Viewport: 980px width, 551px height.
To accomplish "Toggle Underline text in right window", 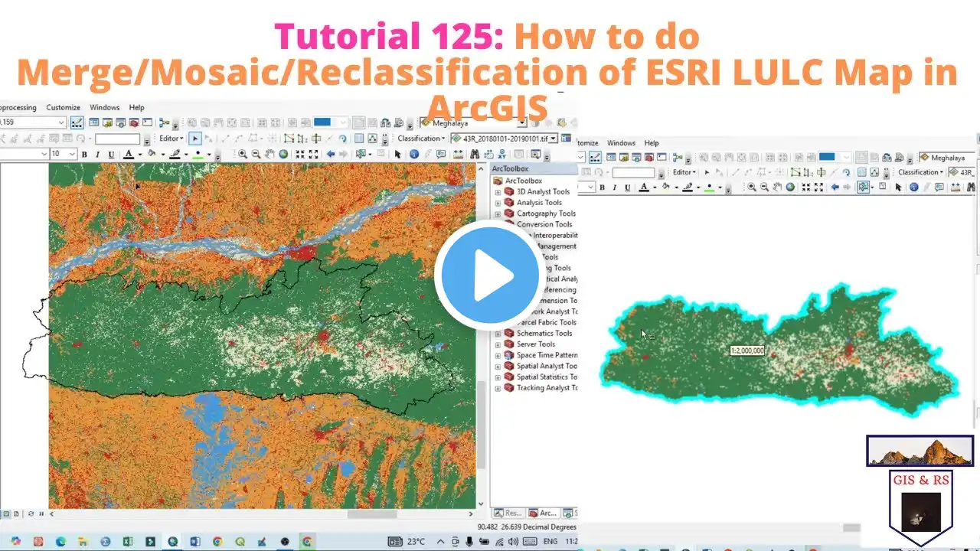I will point(628,187).
